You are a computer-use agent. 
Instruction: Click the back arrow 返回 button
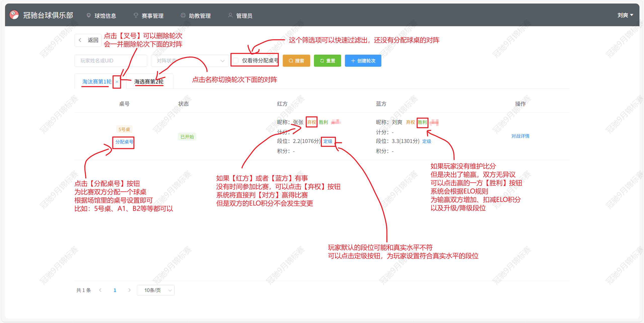point(88,40)
